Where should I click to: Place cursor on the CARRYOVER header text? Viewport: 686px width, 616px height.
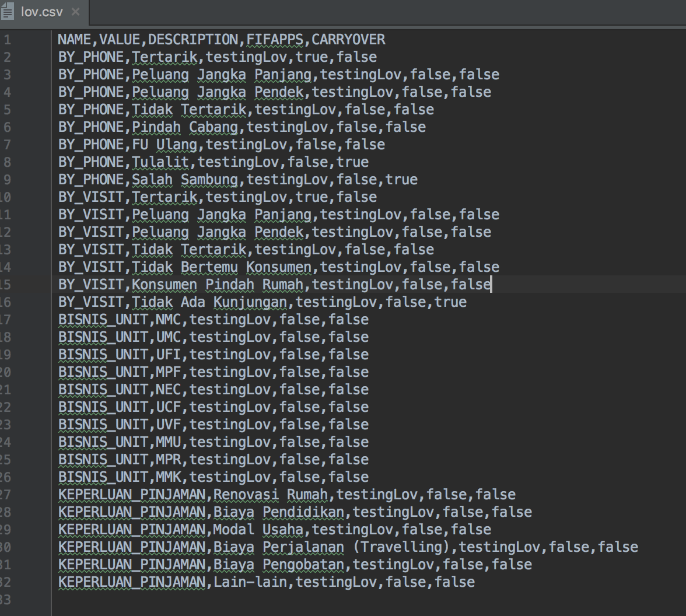tap(348, 39)
